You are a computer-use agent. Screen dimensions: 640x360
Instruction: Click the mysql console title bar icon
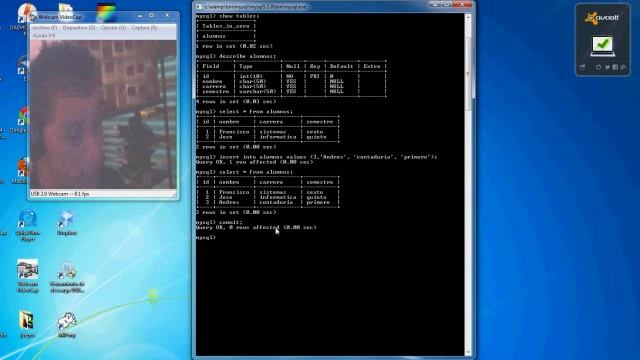[x=199, y=7]
